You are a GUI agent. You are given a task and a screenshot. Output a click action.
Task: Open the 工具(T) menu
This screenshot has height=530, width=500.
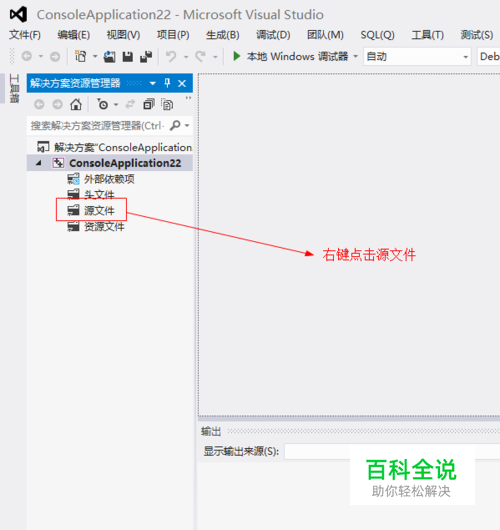428,35
